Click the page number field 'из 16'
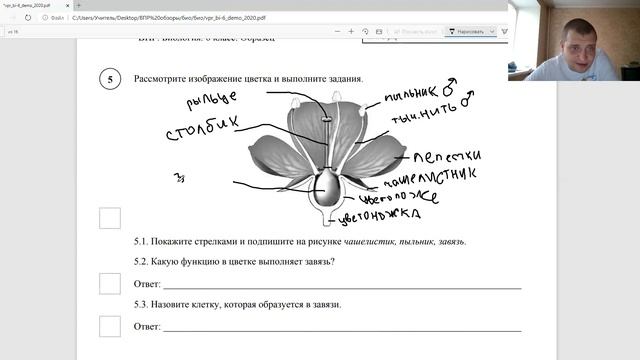Viewport: 640px width, 360px height. click(13, 32)
